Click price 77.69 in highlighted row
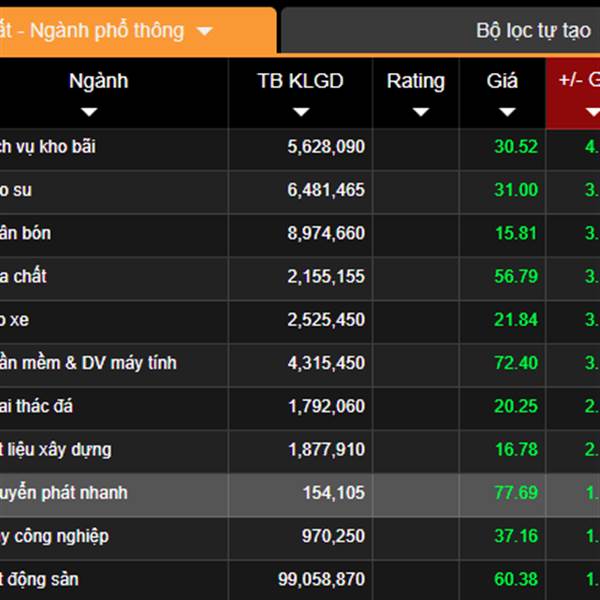Screen dimensions: 600x600 tap(515, 493)
